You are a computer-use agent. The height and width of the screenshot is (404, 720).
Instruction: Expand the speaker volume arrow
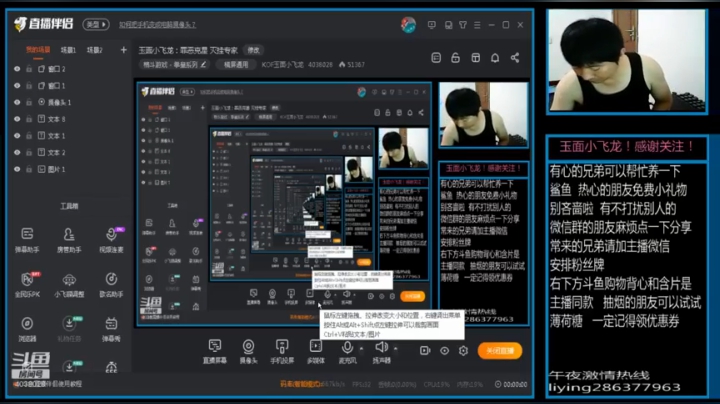tap(396, 348)
